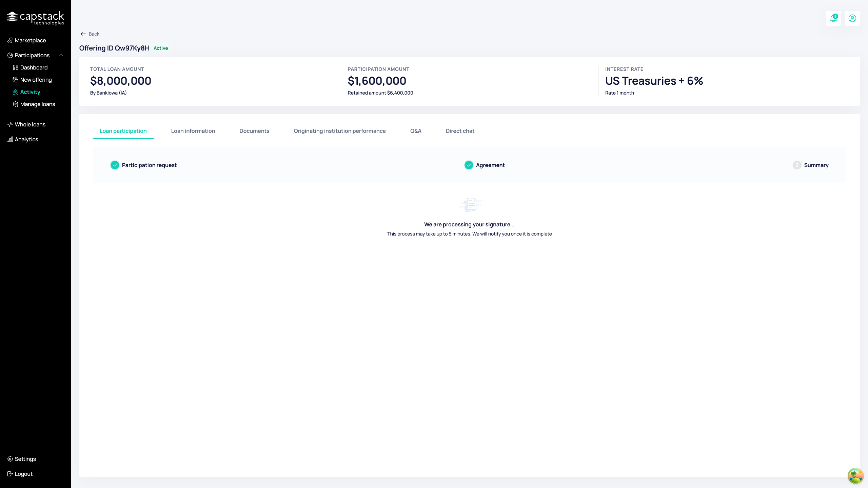This screenshot has height=488, width=868.
Task: Click the Agreement step checkmark
Action: click(469, 165)
